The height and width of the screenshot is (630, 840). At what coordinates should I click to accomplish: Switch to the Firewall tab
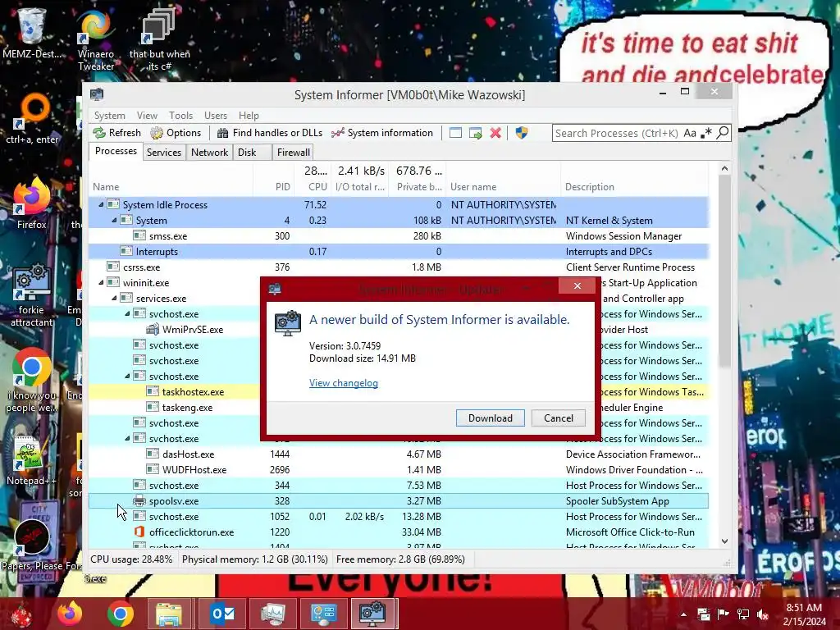[x=293, y=152]
